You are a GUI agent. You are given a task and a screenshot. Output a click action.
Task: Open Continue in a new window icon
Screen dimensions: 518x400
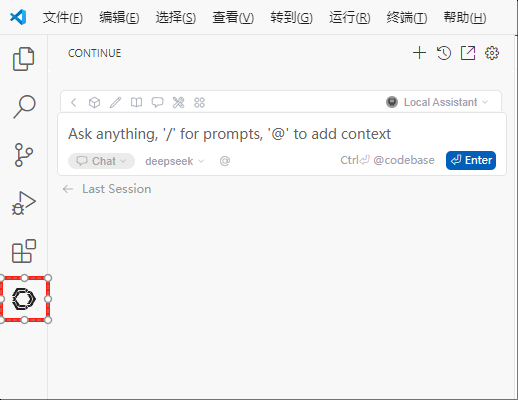pyautogui.click(x=468, y=53)
